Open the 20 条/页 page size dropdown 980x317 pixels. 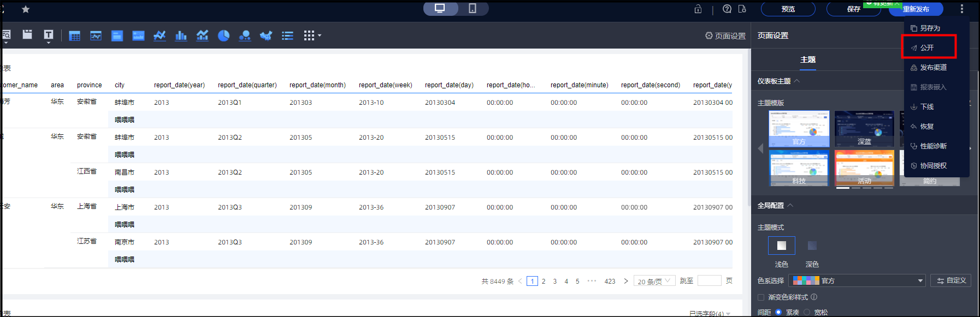(654, 281)
